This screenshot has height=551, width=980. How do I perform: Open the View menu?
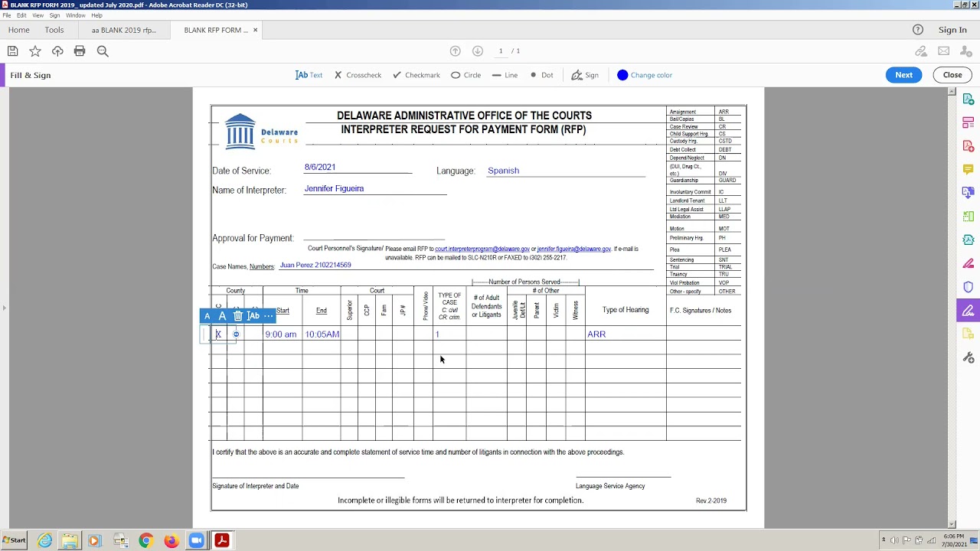click(x=38, y=15)
